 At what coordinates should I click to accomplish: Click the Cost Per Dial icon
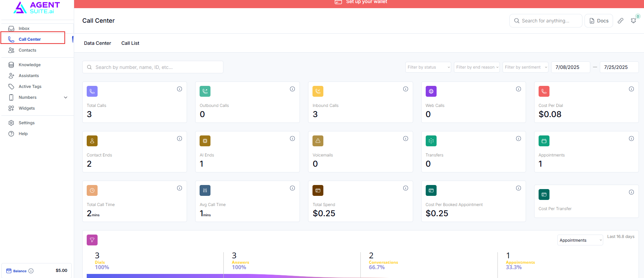(x=544, y=91)
